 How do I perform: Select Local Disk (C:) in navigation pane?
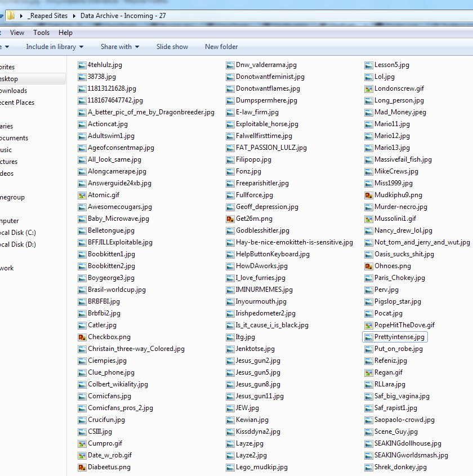point(18,233)
